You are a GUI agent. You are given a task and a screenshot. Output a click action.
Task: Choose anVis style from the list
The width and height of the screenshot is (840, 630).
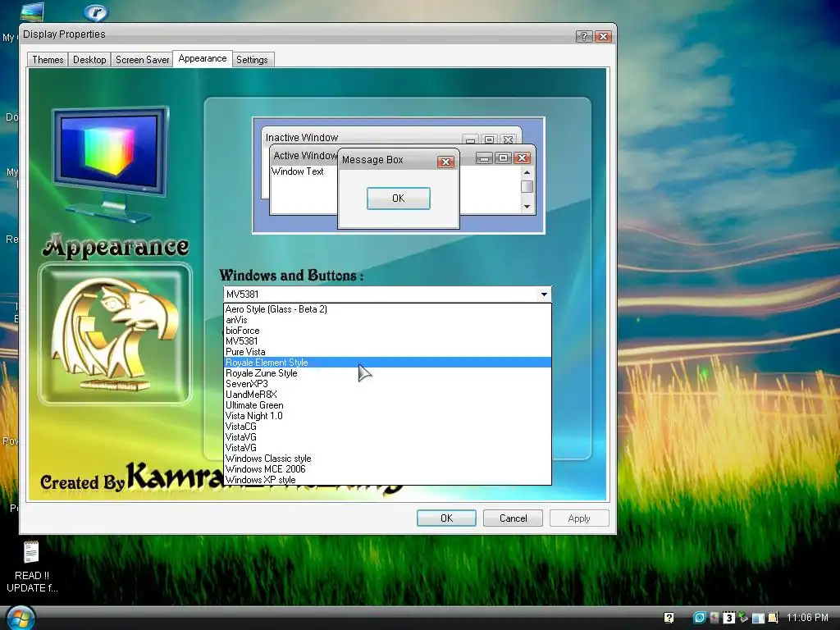tap(387, 320)
